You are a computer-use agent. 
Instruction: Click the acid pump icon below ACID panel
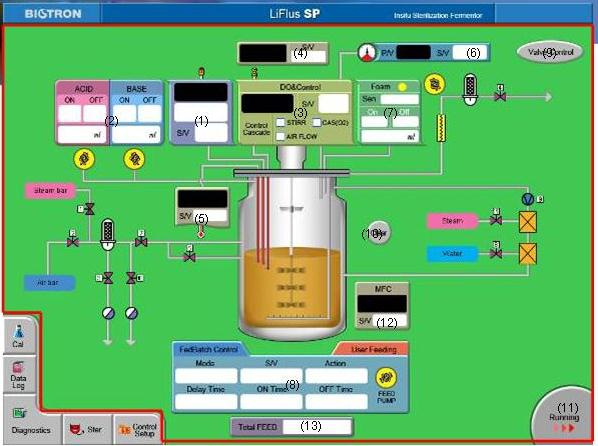[x=84, y=159]
